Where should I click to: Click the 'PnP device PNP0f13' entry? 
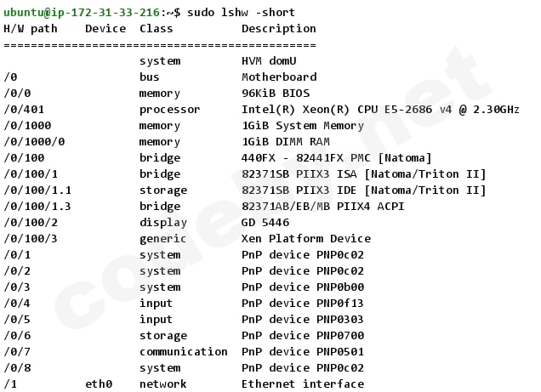pos(303,303)
